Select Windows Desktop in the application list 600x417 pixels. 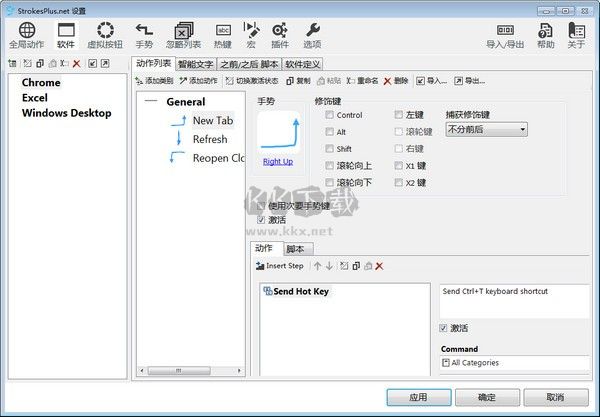pos(67,113)
